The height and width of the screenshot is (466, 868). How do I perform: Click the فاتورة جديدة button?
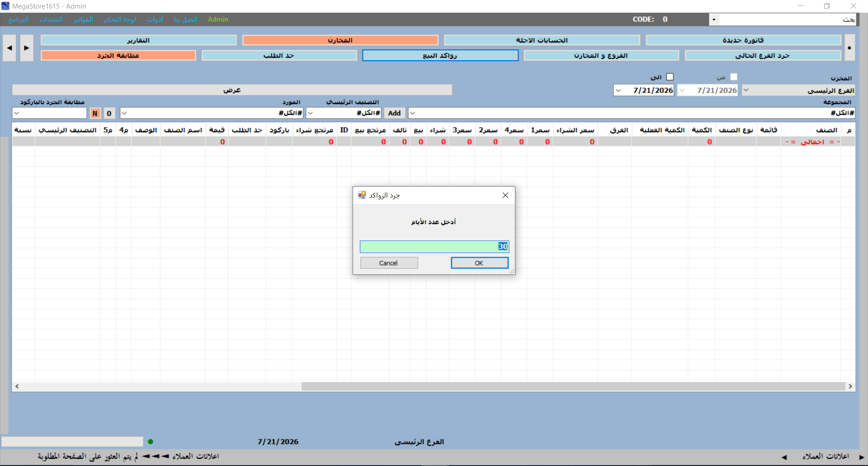point(743,40)
